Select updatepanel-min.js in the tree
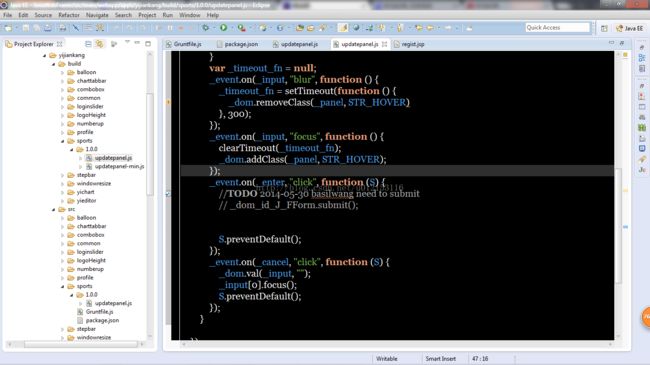650x365 pixels. pyautogui.click(x=119, y=166)
